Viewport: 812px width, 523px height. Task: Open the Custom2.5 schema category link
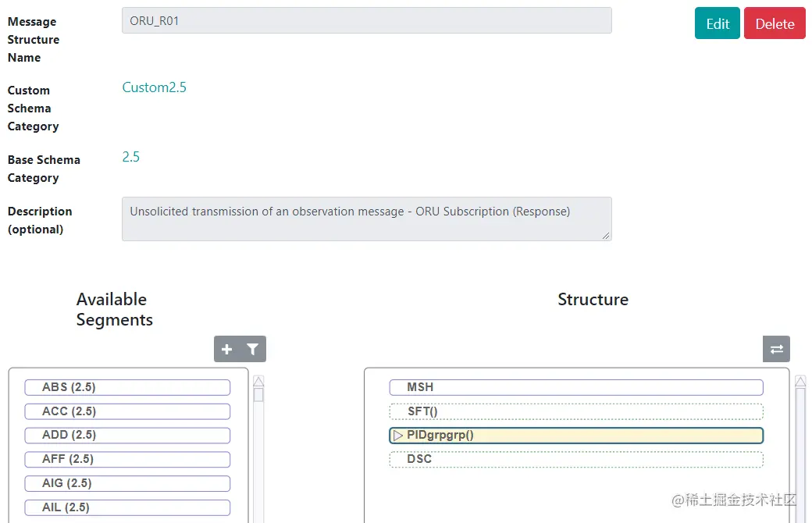tap(155, 87)
